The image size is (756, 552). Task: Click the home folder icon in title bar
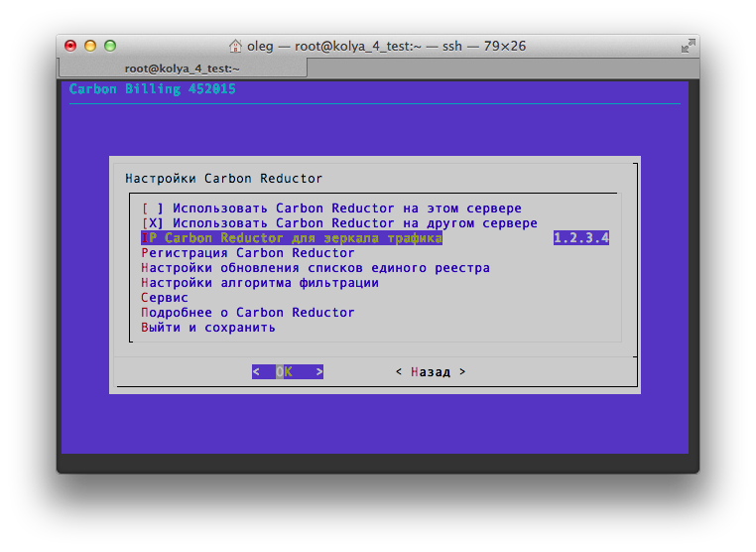(235, 46)
